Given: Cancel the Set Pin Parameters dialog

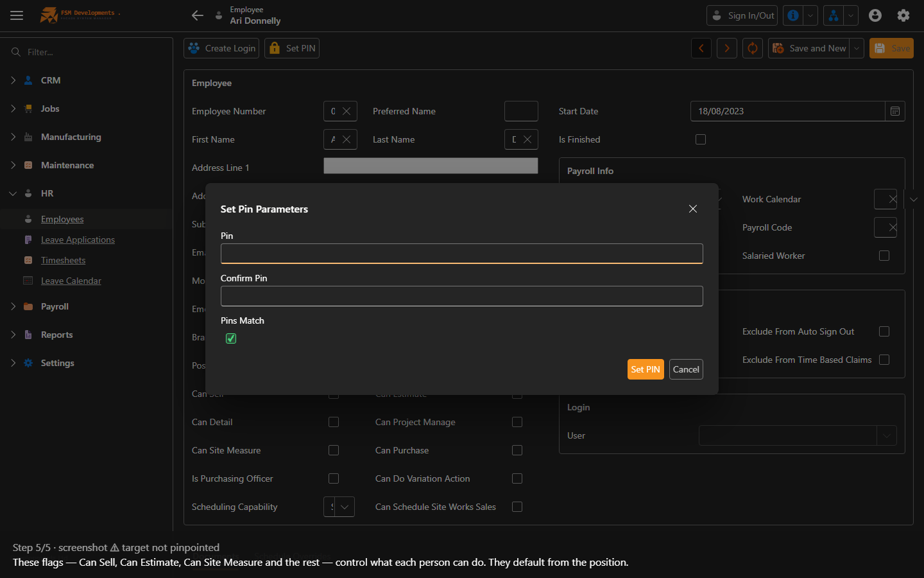Looking at the screenshot, I should [686, 369].
